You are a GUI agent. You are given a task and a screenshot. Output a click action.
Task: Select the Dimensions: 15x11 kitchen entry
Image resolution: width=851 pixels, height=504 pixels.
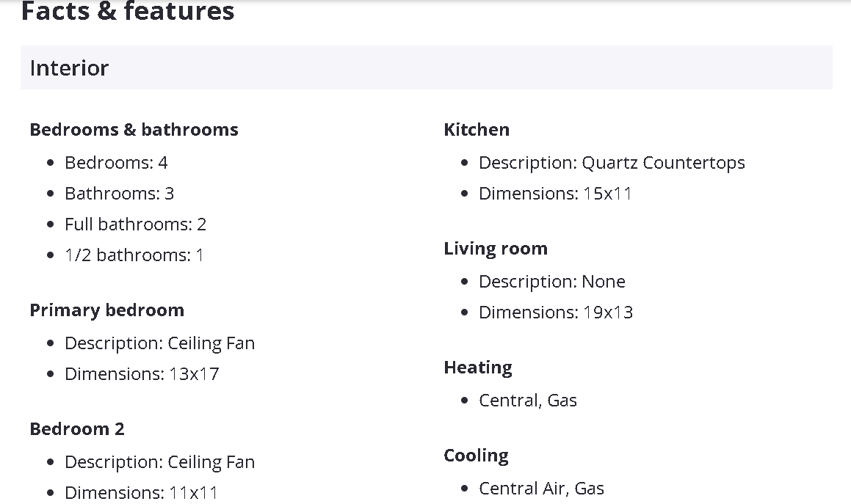click(x=555, y=194)
